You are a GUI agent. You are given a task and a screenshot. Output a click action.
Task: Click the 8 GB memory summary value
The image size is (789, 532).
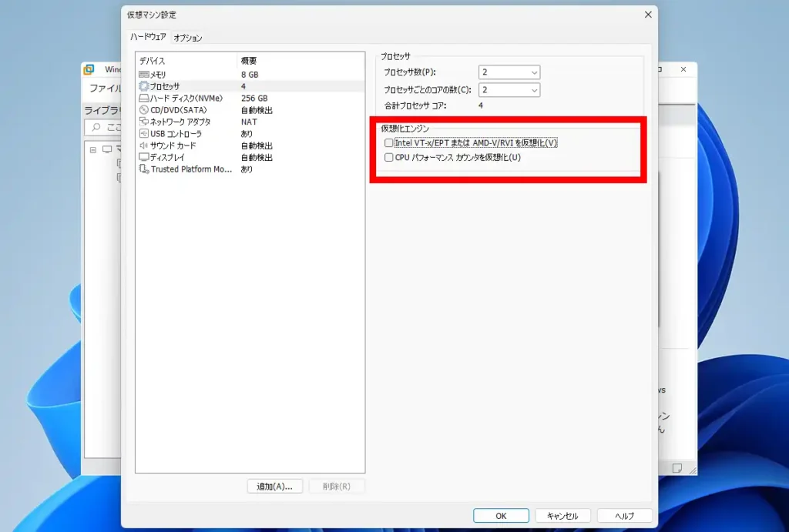(250, 75)
